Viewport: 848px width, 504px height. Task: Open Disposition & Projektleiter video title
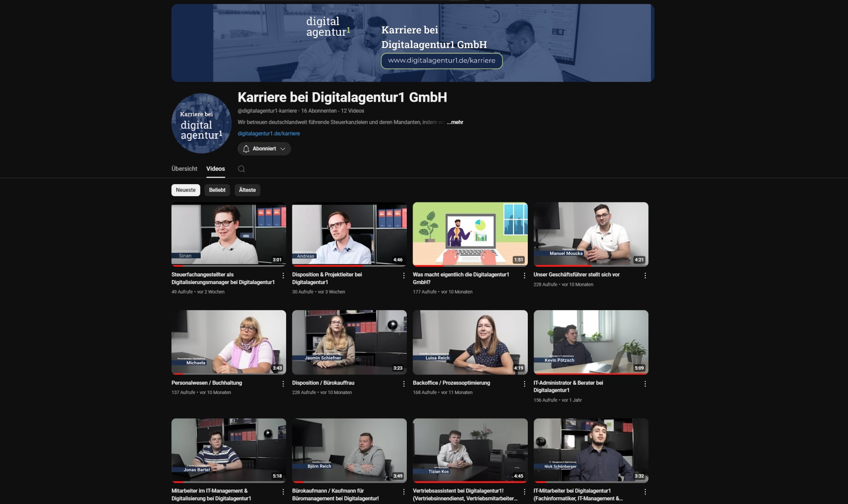coord(327,278)
